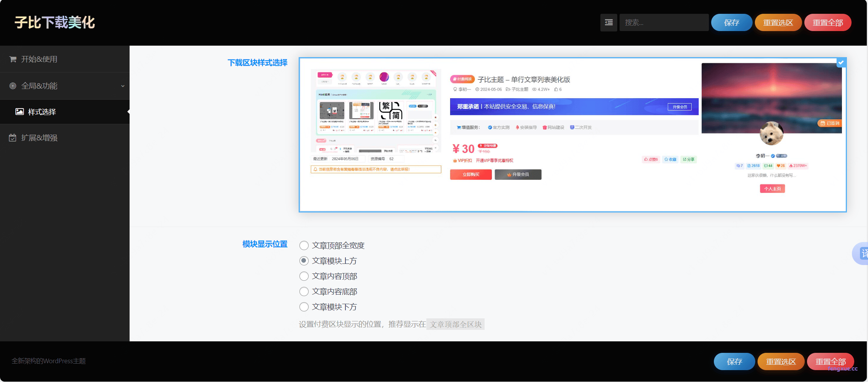Click the top 保存 button
Viewport: 868px width, 382px height.
tap(732, 23)
